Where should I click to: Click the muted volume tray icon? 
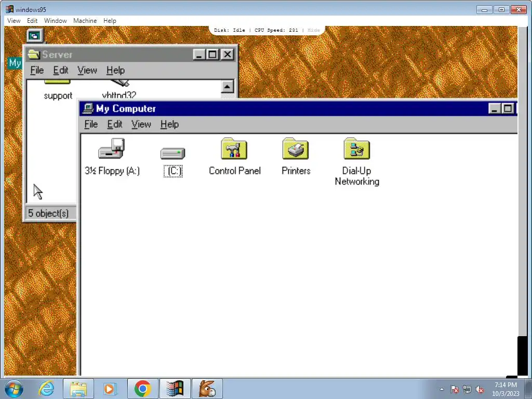[x=480, y=390]
